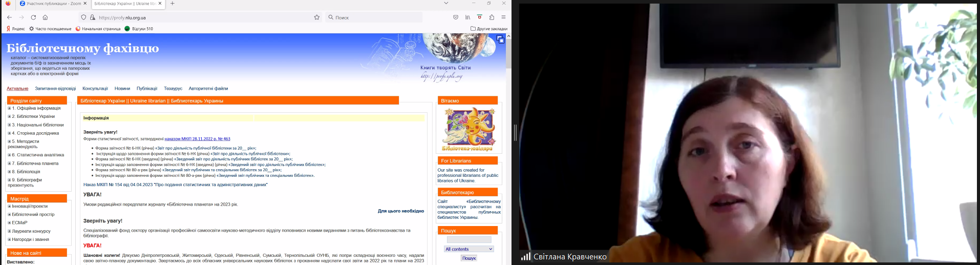The image size is (980, 265).
Task: Click the browser forward arrow
Action: (x=22, y=17)
